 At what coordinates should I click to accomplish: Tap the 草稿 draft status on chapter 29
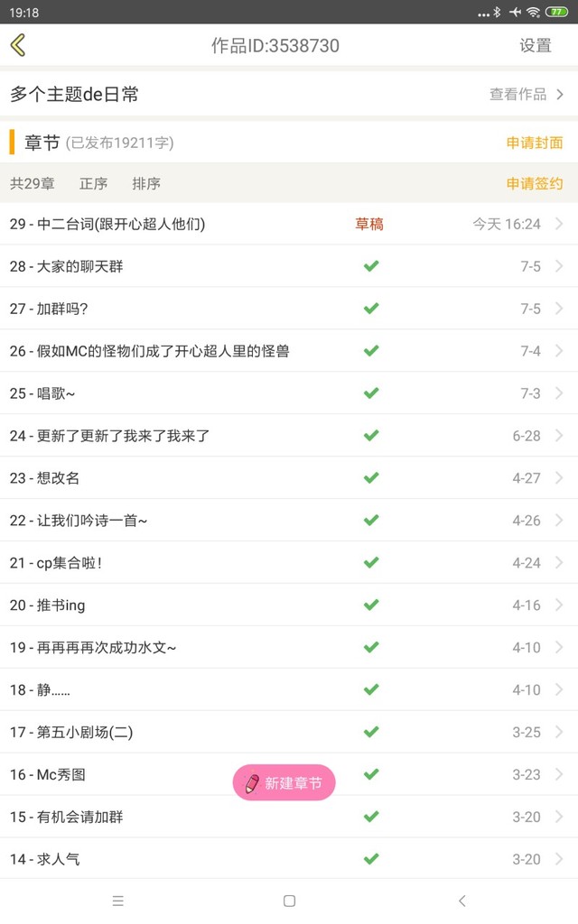[x=369, y=224]
